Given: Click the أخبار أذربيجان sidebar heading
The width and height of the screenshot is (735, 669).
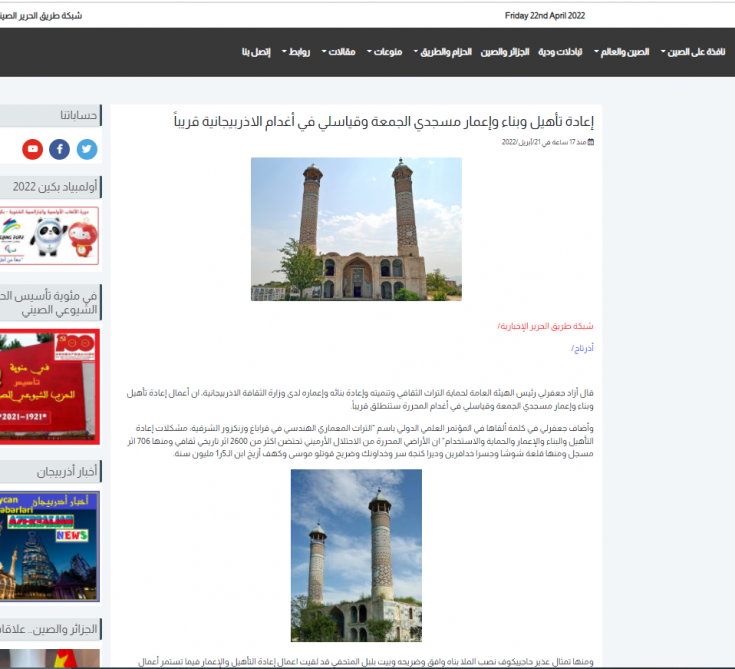Looking at the screenshot, I should click(67, 471).
